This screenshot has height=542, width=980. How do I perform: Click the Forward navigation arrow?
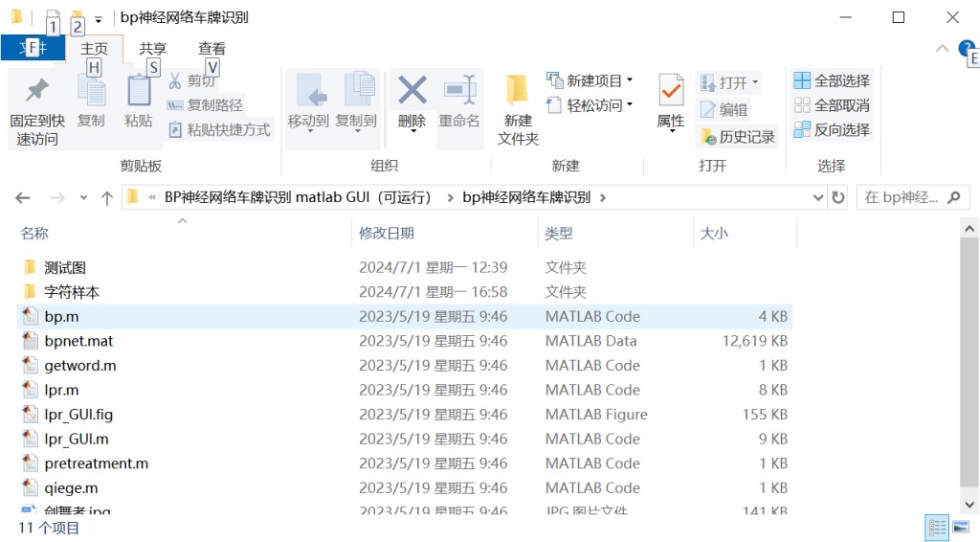(x=57, y=198)
